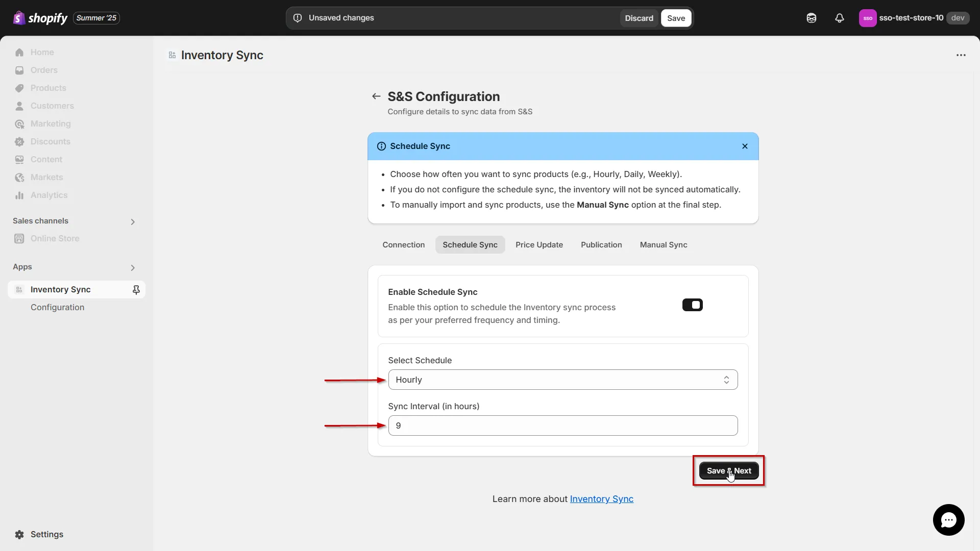Dismiss the Schedule Sync info banner
Viewport: 980px width, 551px height.
coord(745,146)
